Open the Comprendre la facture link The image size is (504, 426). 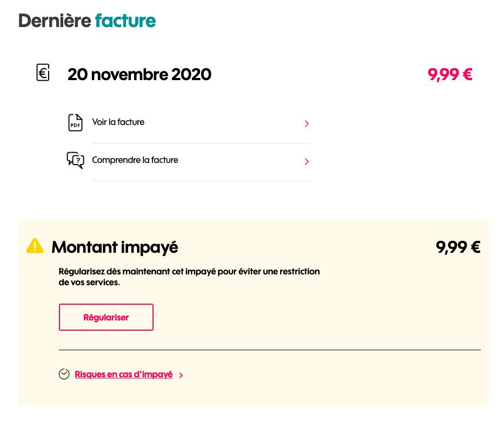[x=135, y=160]
